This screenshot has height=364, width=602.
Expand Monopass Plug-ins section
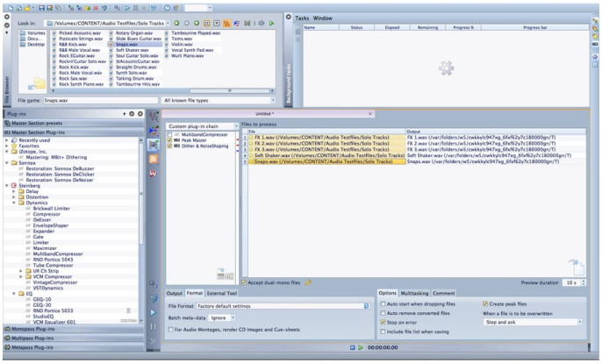coord(74,329)
